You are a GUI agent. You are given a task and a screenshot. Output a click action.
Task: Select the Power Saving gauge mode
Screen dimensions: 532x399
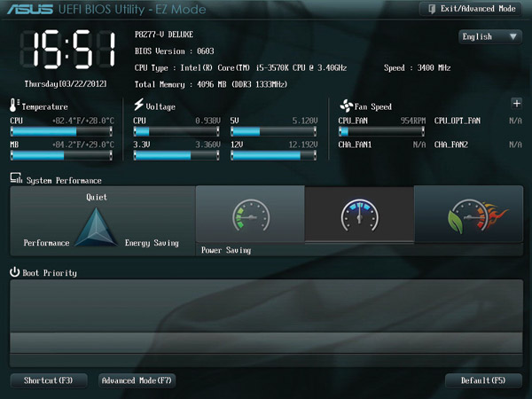(x=250, y=215)
